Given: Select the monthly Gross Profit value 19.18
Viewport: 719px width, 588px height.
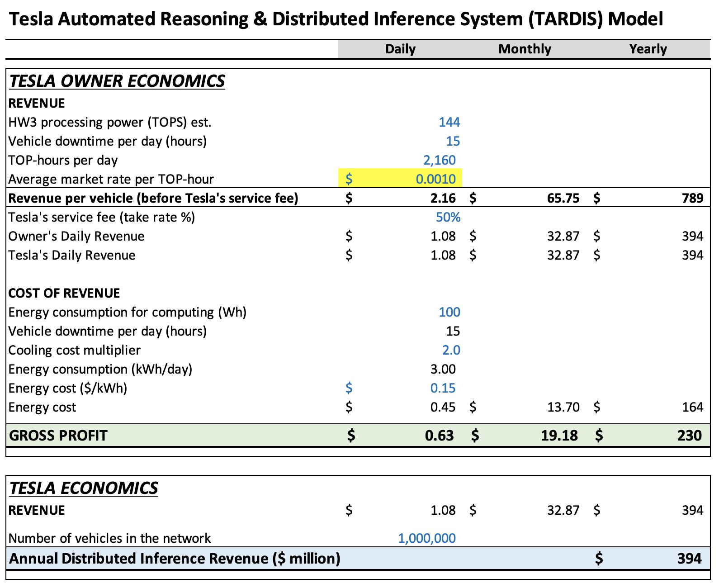Looking at the screenshot, I should click(x=559, y=435).
